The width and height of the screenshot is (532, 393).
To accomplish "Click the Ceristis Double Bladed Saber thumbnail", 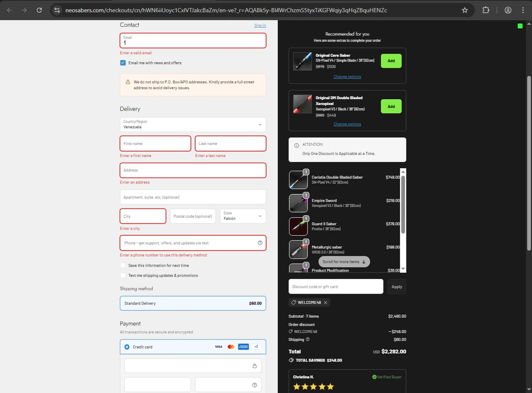I will (298, 180).
